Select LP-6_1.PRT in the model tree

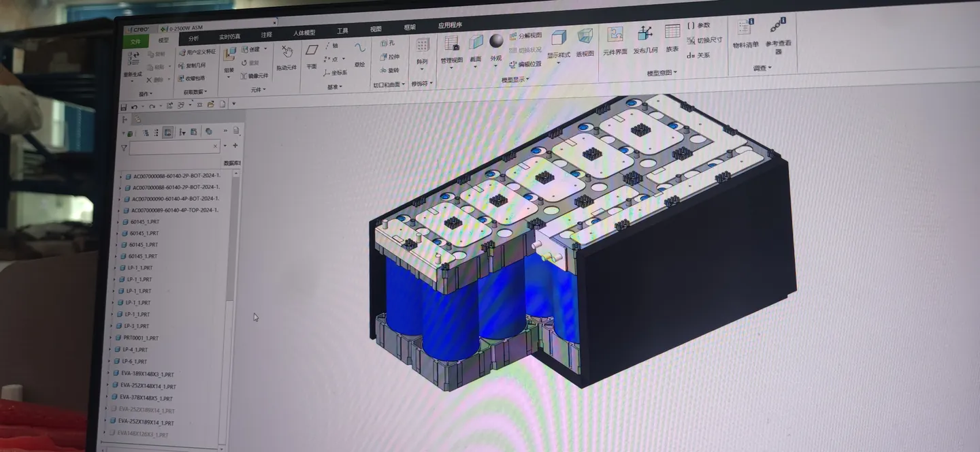(135, 361)
